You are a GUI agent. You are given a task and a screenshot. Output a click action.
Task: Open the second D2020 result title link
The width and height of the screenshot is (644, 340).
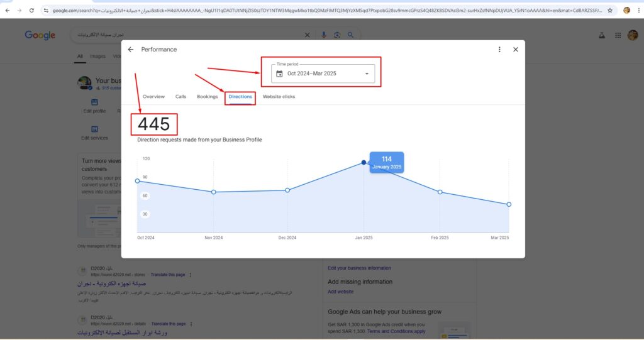pyautogui.click(x=123, y=332)
